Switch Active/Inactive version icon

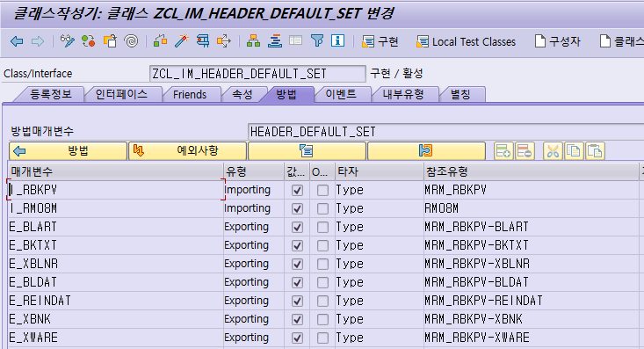[89, 41]
